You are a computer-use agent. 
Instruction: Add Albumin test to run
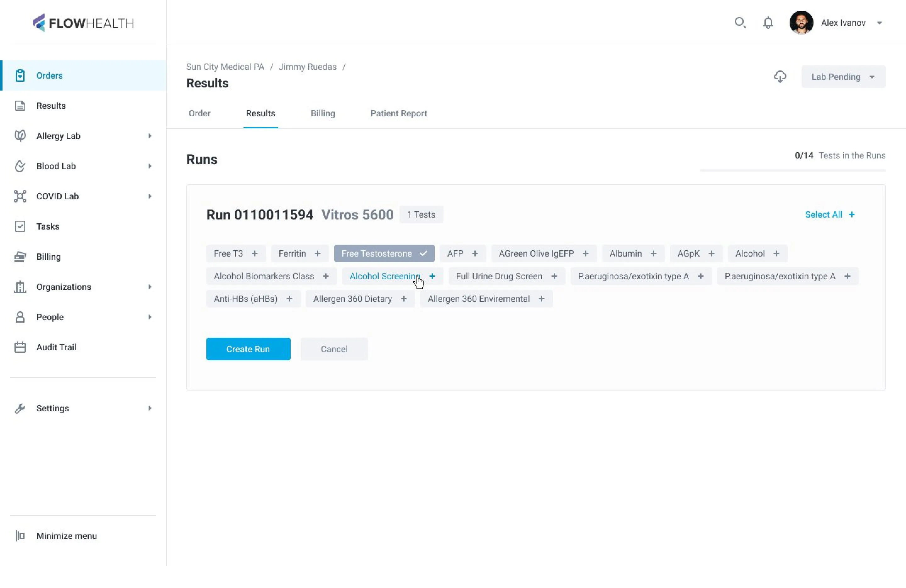pyautogui.click(x=633, y=253)
